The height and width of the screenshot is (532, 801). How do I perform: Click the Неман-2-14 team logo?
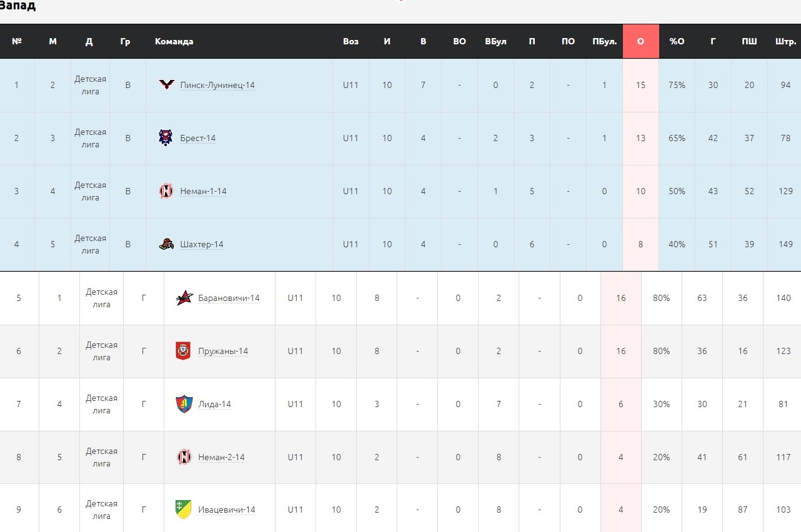[184, 457]
